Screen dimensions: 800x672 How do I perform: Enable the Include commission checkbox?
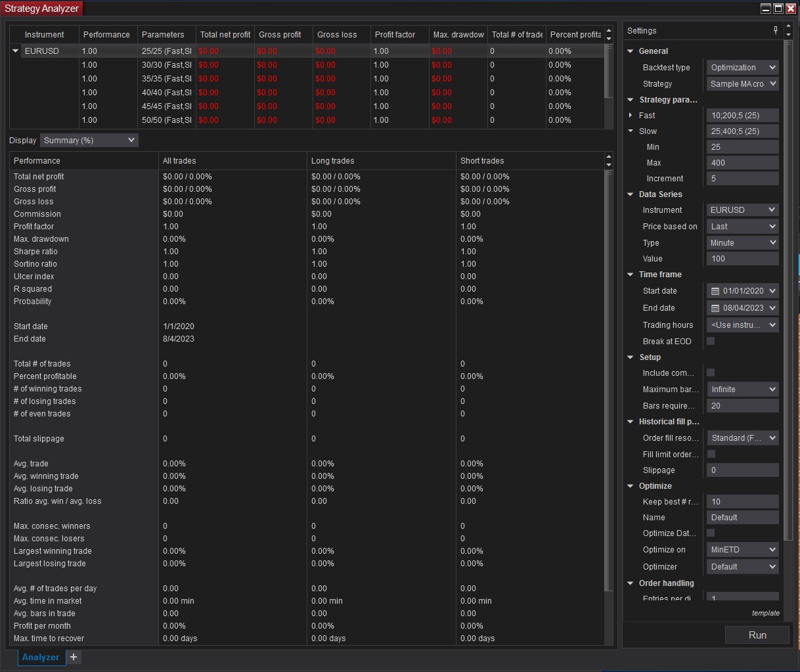[711, 372]
